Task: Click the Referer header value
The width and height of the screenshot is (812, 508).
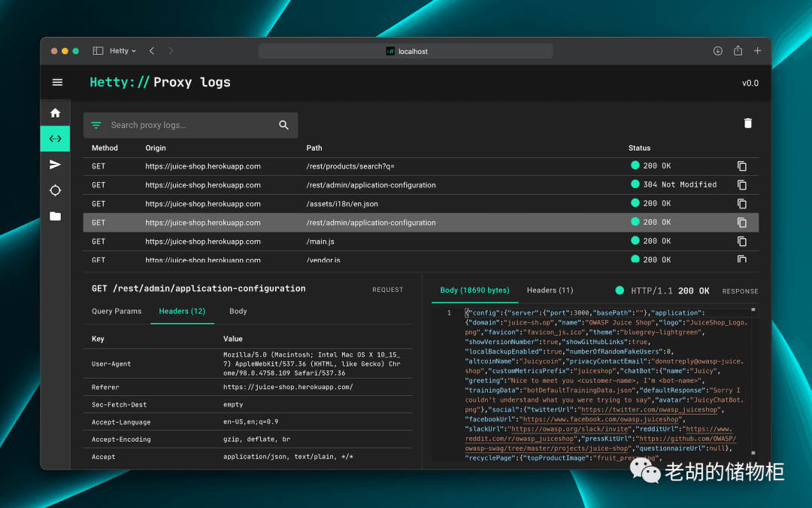Action: (x=288, y=387)
